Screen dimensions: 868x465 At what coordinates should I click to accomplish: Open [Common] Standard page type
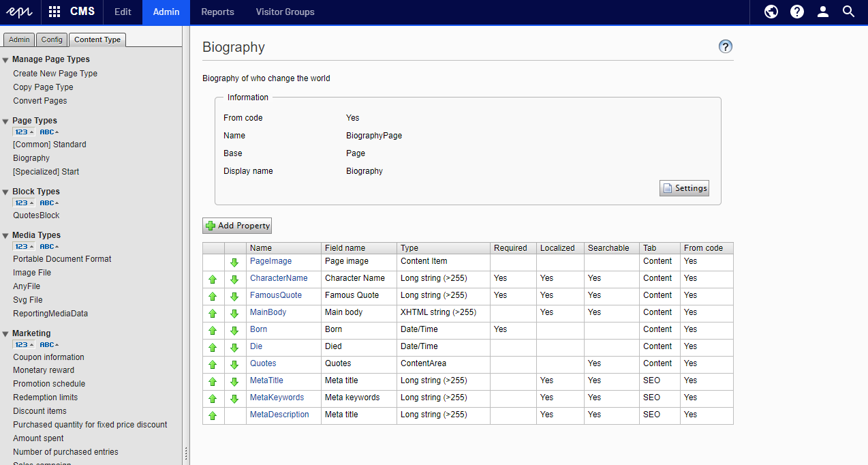point(50,145)
